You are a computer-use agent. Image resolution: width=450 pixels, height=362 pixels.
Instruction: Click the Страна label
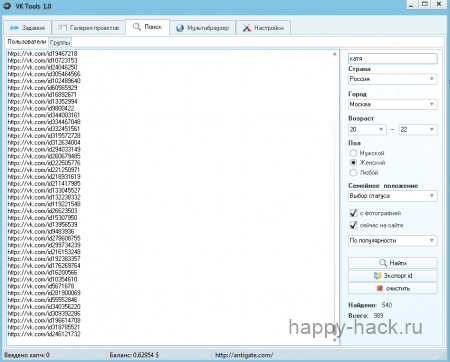coord(359,69)
